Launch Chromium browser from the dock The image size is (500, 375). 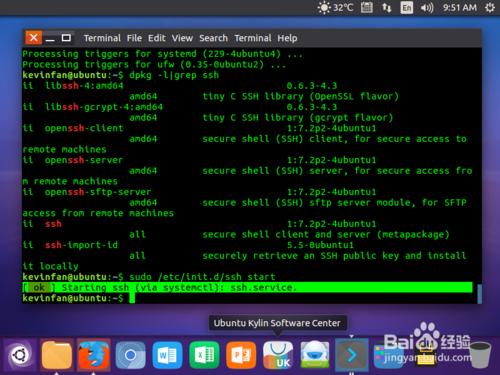coord(130,355)
